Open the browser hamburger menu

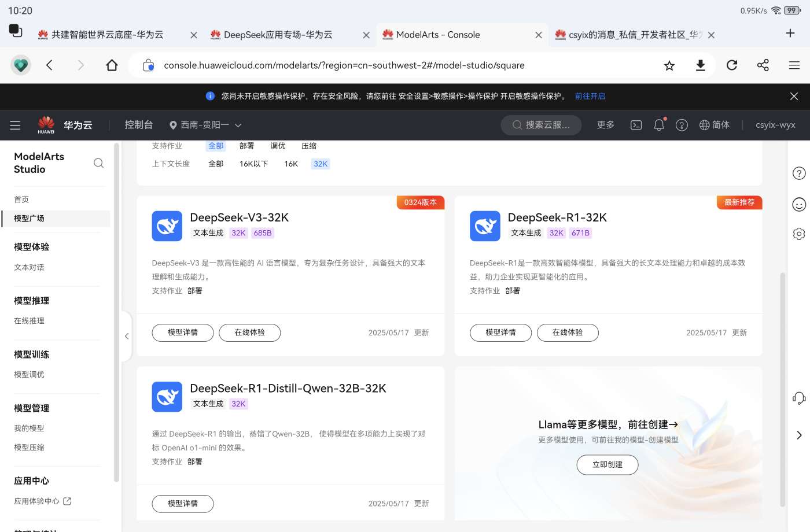point(794,65)
